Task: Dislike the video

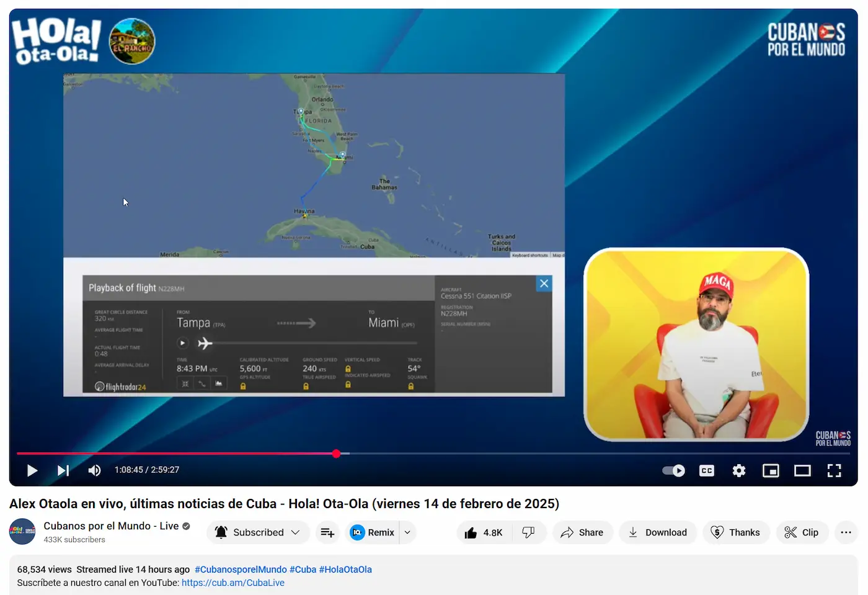Action: click(529, 532)
